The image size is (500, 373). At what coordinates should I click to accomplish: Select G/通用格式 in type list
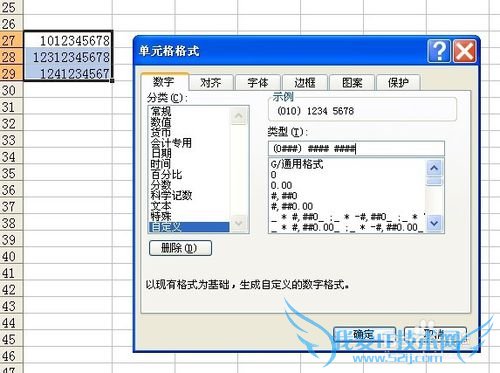[x=347, y=164]
